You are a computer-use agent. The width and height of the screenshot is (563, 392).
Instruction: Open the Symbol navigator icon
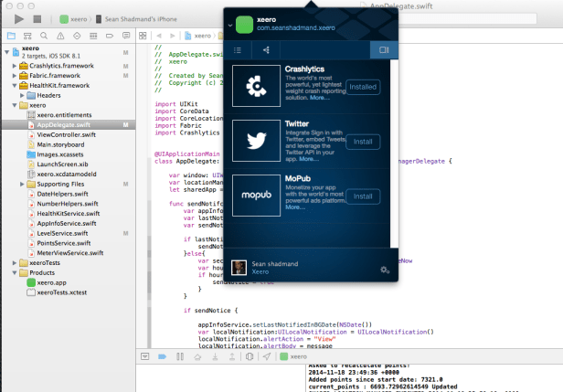click(27, 36)
